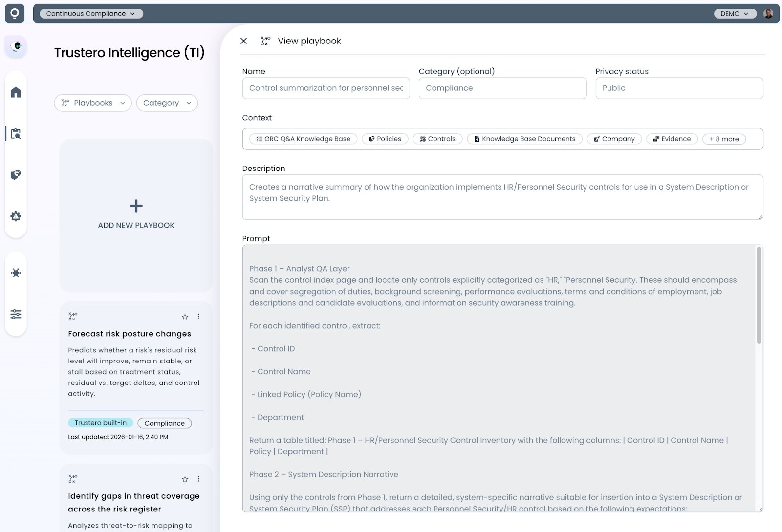Click the Trustero built-in tag
The height and width of the screenshot is (532, 782).
click(x=100, y=423)
